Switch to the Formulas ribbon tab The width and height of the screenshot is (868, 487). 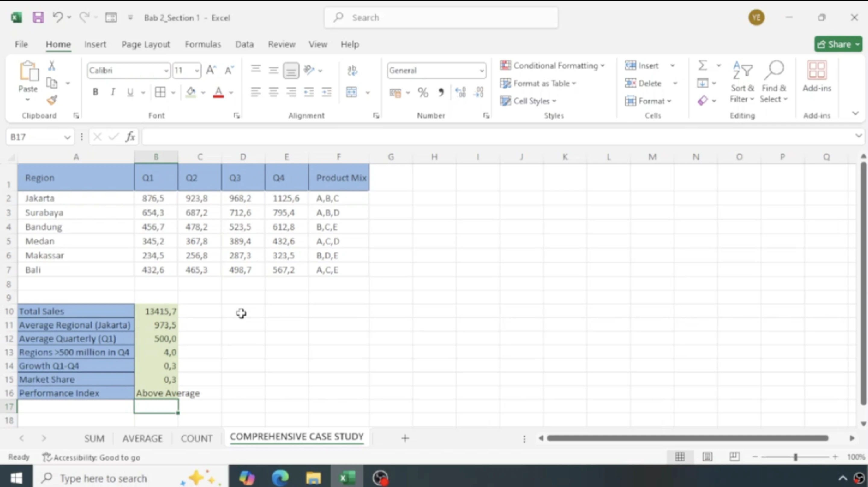point(203,44)
